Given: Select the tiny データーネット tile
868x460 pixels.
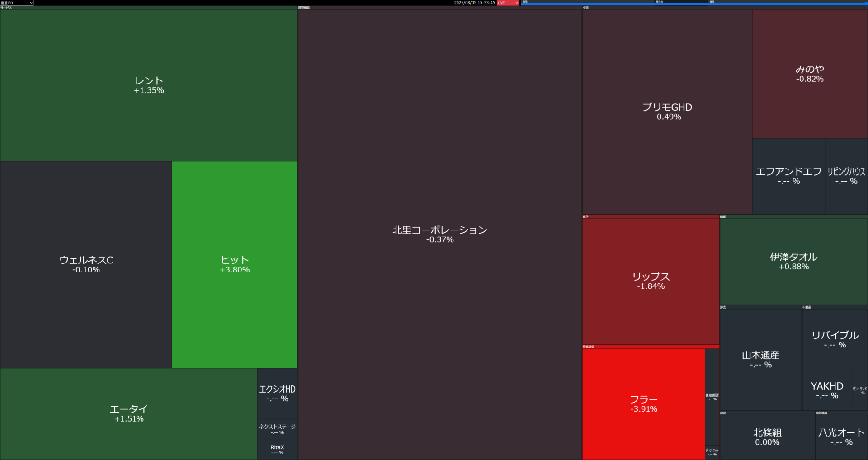Looking at the screenshot, I should click(x=712, y=452).
